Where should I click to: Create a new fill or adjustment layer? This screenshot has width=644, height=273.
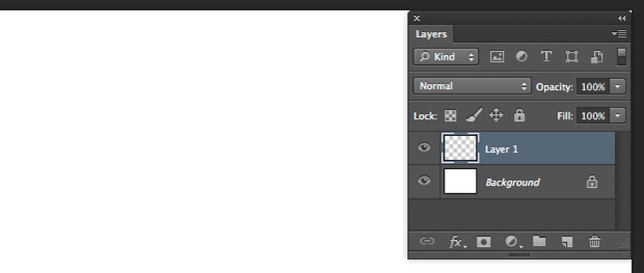(512, 242)
